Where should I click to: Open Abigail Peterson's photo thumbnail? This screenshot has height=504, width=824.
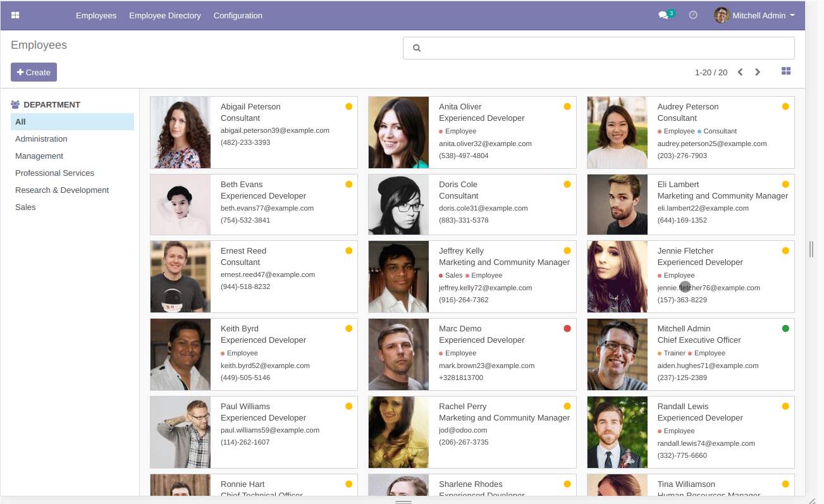[x=180, y=132]
